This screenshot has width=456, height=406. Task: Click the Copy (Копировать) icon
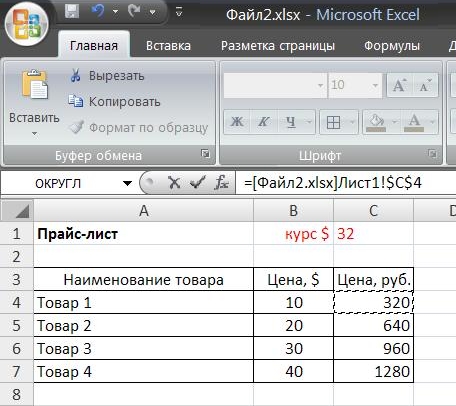tap(76, 101)
